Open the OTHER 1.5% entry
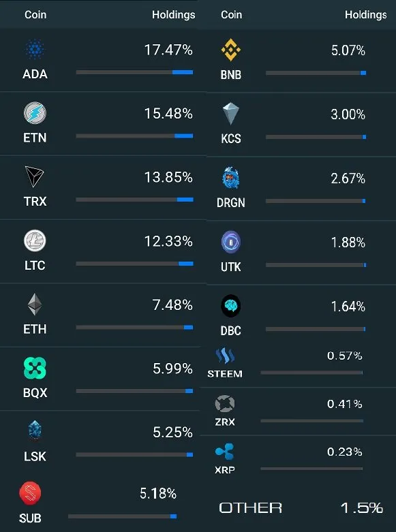The width and height of the screenshot is (396, 532). click(x=301, y=508)
